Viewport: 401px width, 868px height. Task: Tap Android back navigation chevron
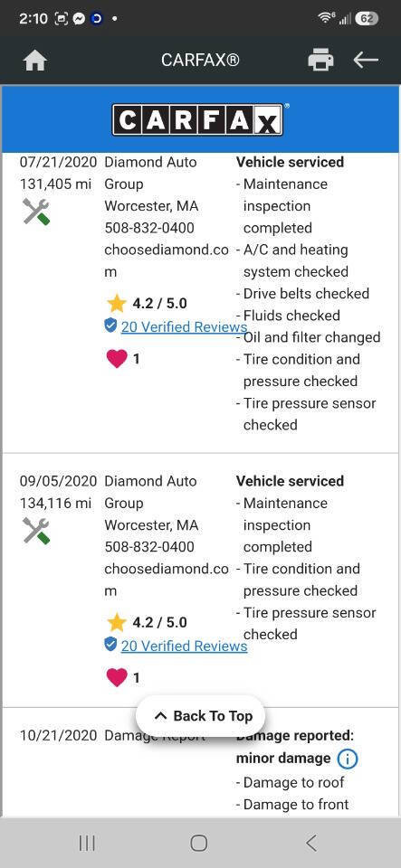(311, 843)
